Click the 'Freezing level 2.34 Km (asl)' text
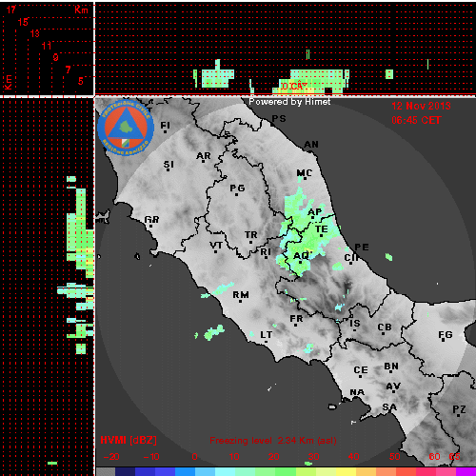Screen dimensions: 476x476 point(273,441)
